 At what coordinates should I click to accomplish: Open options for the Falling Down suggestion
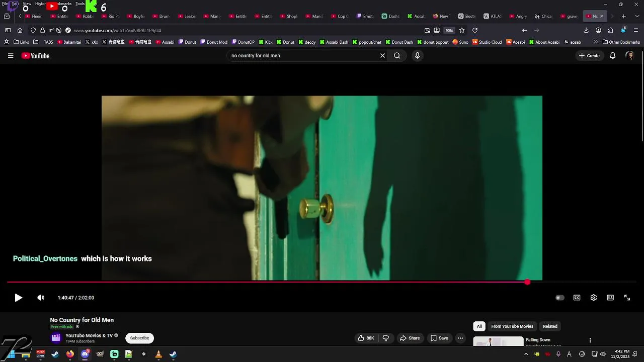(x=590, y=340)
